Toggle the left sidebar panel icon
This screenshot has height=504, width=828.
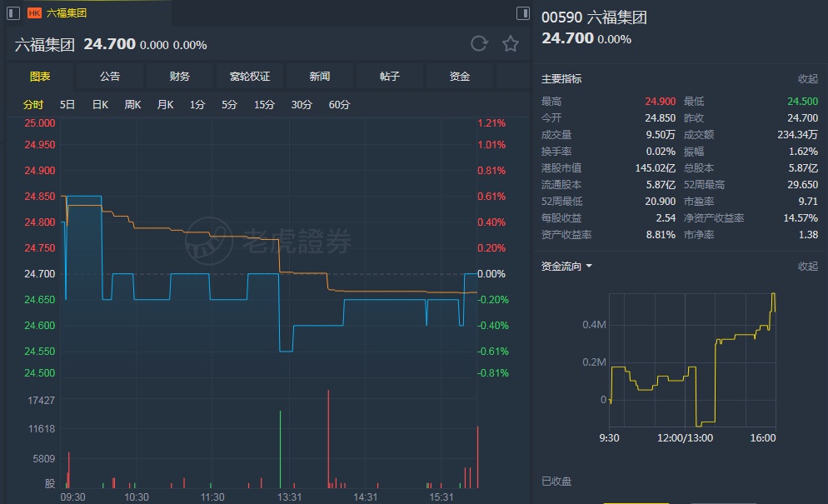[x=13, y=13]
